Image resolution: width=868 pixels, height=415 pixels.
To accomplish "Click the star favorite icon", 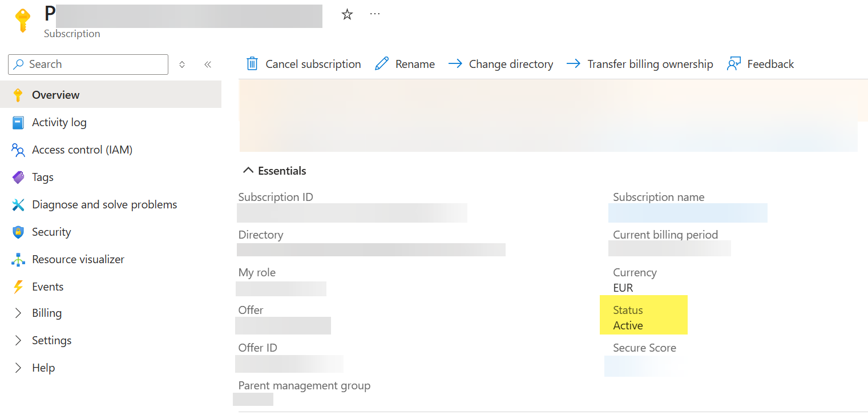I will pos(347,14).
